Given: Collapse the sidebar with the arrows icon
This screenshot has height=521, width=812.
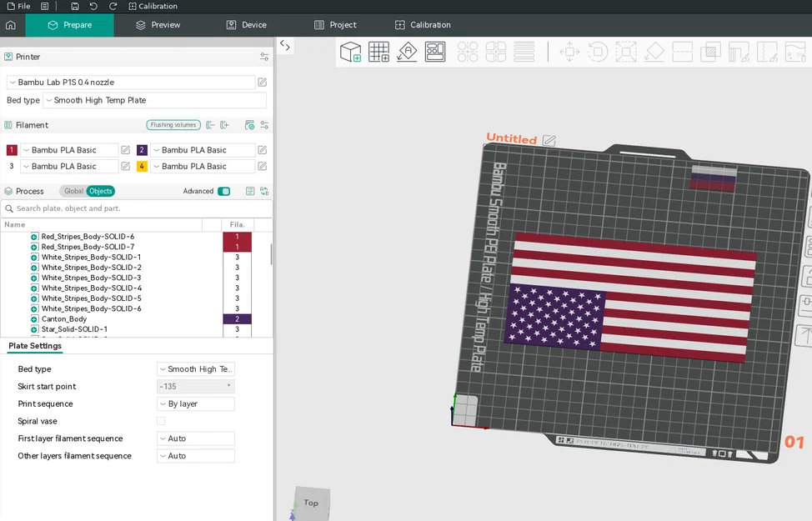Looking at the screenshot, I should (x=285, y=45).
